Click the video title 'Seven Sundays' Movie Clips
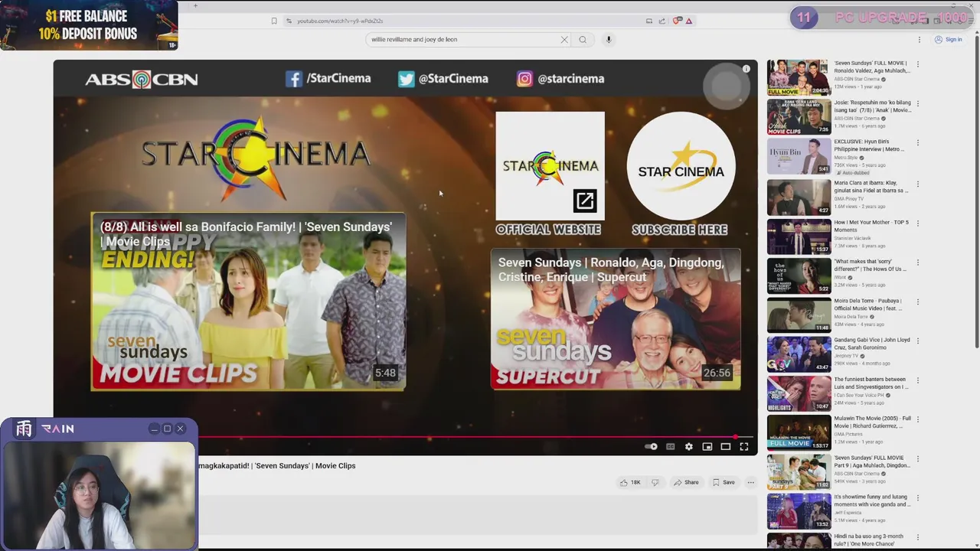Viewport: 980px width, 551px height. pos(277,465)
